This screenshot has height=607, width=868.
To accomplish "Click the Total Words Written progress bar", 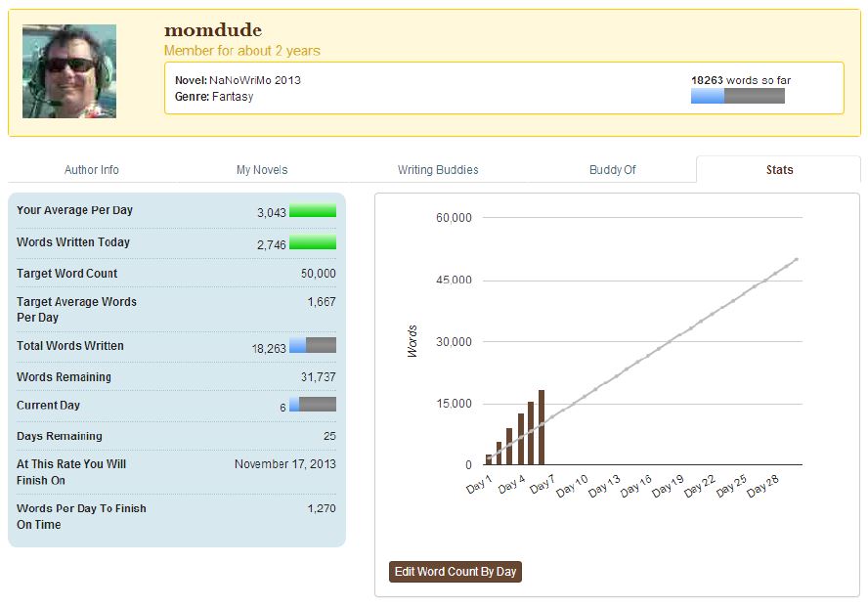I will pos(313,346).
